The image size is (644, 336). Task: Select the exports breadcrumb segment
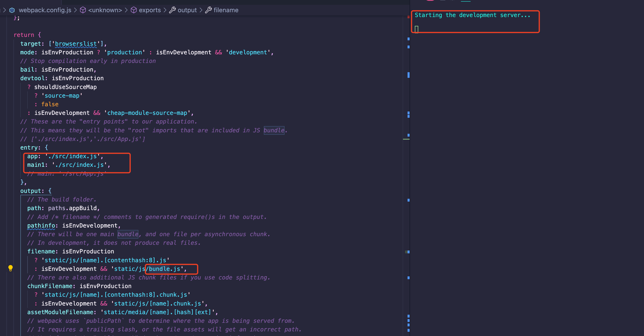click(150, 10)
